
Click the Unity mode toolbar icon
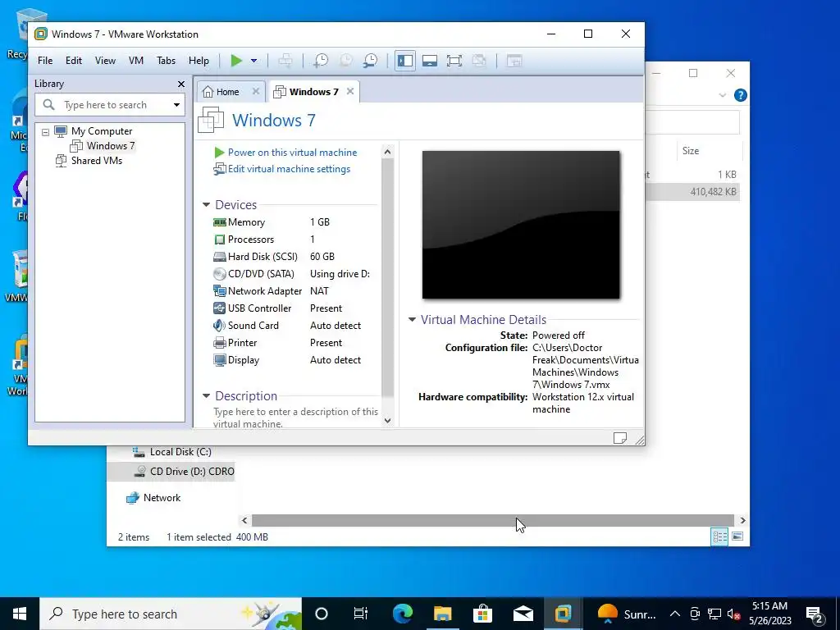click(479, 61)
